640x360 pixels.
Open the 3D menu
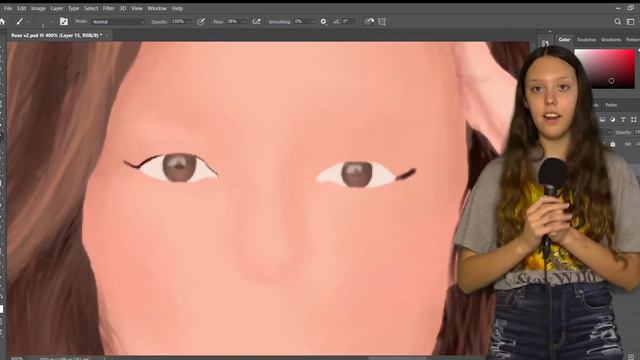tap(123, 8)
